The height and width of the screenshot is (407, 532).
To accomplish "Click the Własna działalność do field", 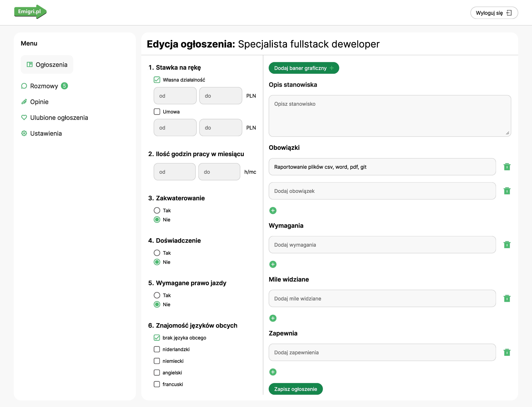I will coord(221,96).
